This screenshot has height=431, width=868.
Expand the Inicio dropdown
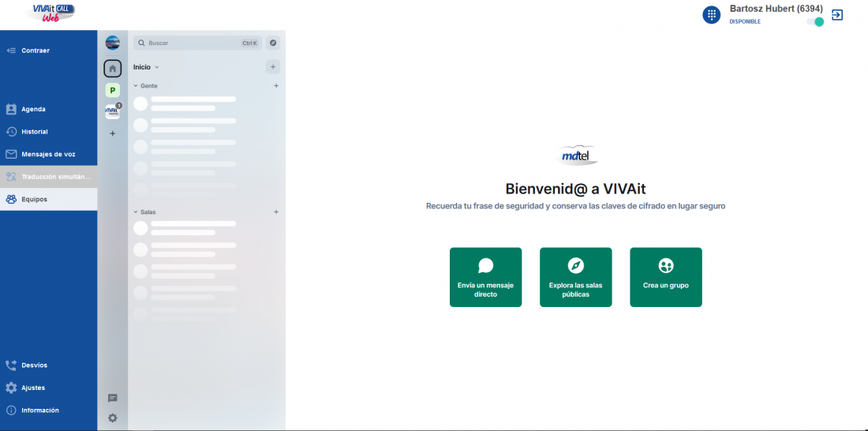[x=146, y=67]
